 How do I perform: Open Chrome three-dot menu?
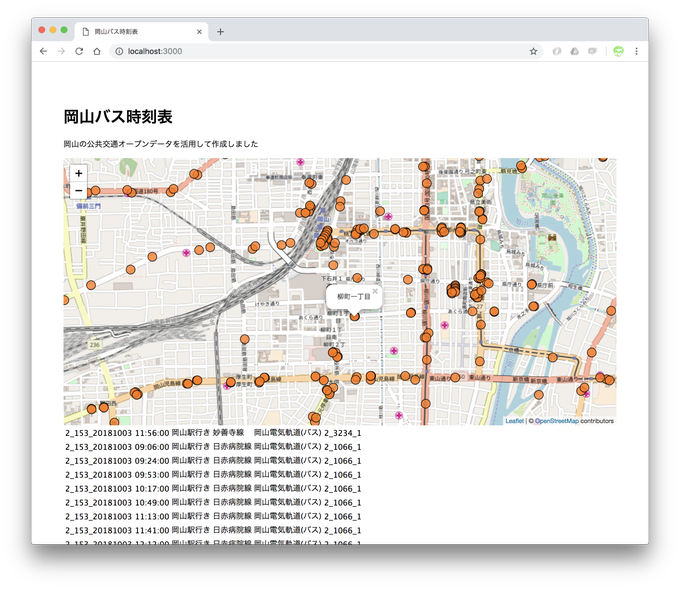coord(636,51)
